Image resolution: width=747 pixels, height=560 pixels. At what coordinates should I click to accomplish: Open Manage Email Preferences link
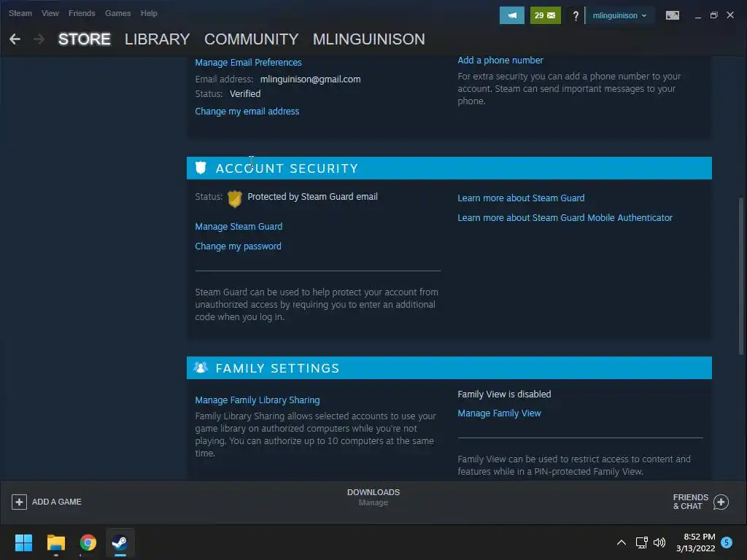[x=248, y=63]
